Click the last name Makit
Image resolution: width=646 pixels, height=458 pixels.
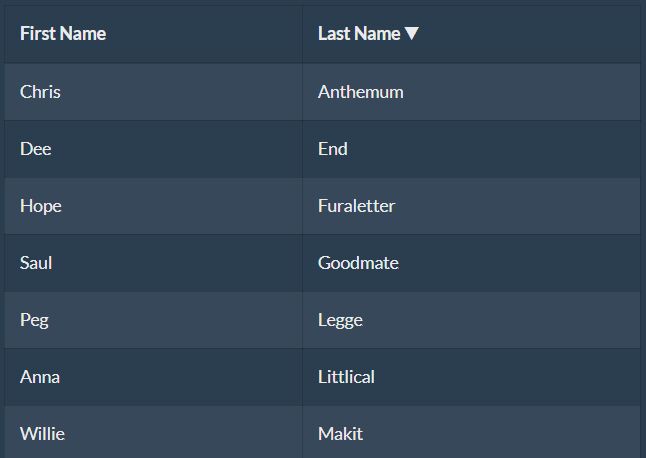coord(340,434)
